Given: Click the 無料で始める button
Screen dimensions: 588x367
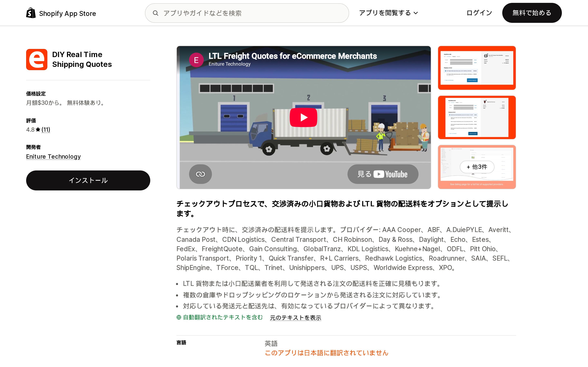Looking at the screenshot, I should click(x=532, y=13).
